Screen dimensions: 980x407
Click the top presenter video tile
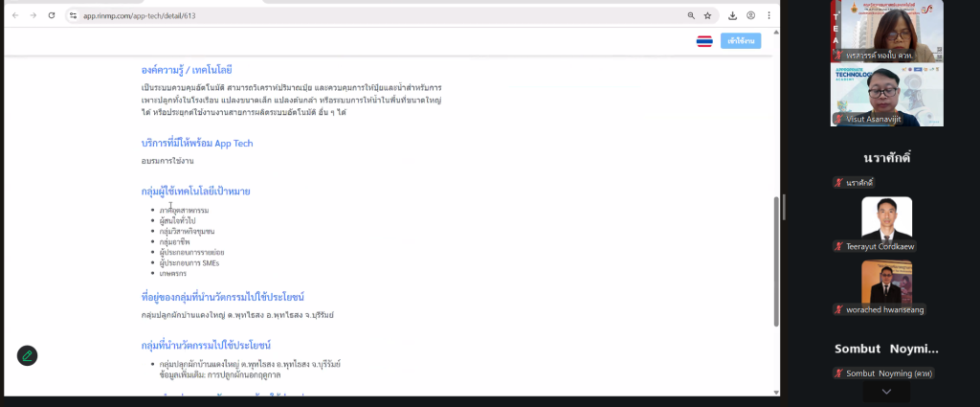(886, 29)
